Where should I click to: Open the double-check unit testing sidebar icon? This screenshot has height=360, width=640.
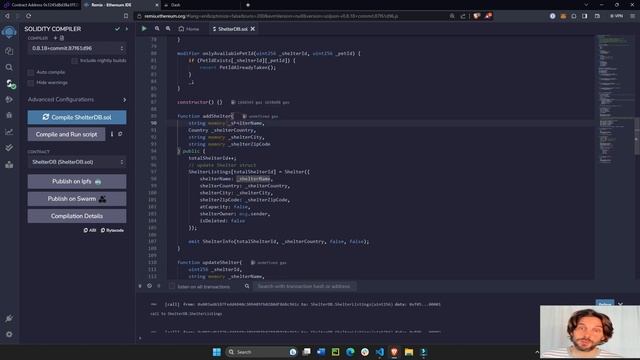pos(9,148)
